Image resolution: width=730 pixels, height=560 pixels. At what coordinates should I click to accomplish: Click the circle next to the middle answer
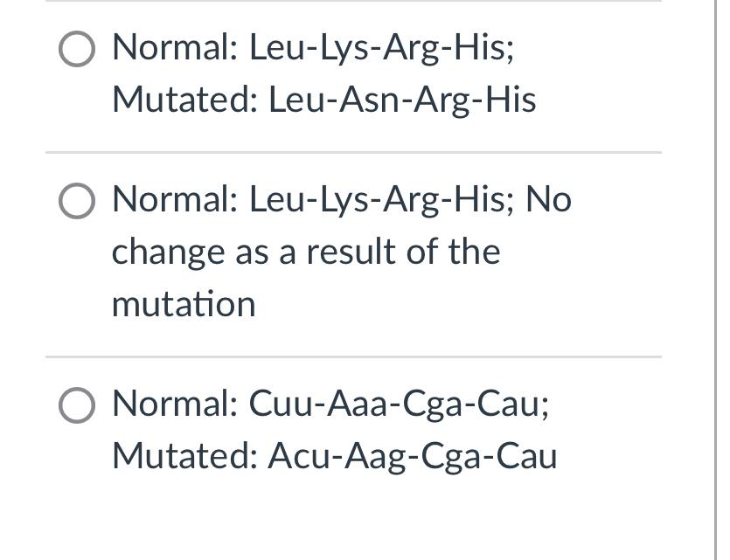click(78, 200)
